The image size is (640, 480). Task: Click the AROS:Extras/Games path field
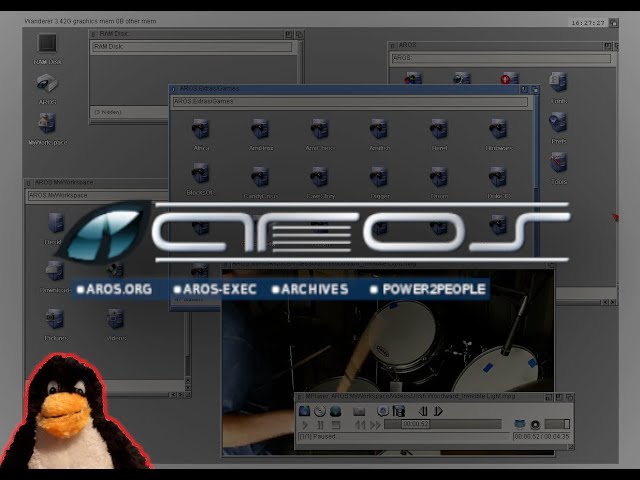coord(350,101)
